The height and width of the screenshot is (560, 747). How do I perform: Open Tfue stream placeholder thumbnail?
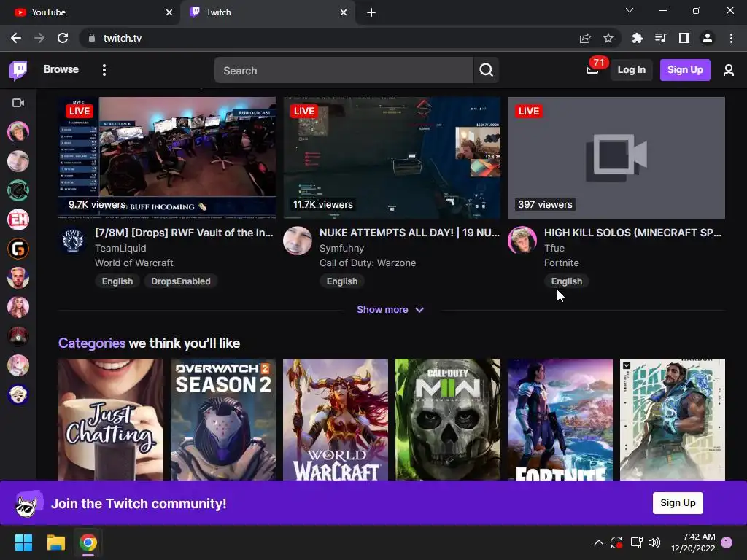[x=616, y=158]
